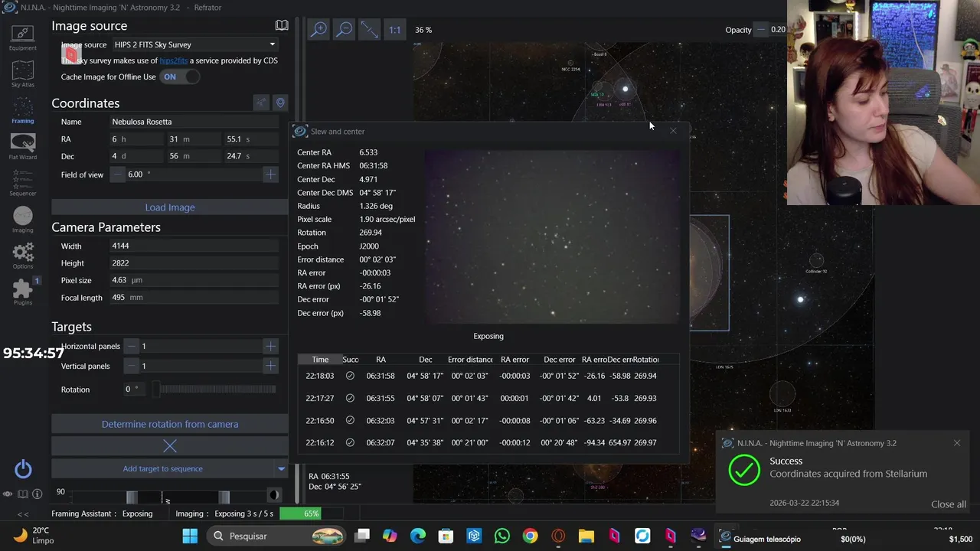Click the map pin icon in Coordinates header
The width and height of the screenshot is (980, 551).
click(280, 103)
